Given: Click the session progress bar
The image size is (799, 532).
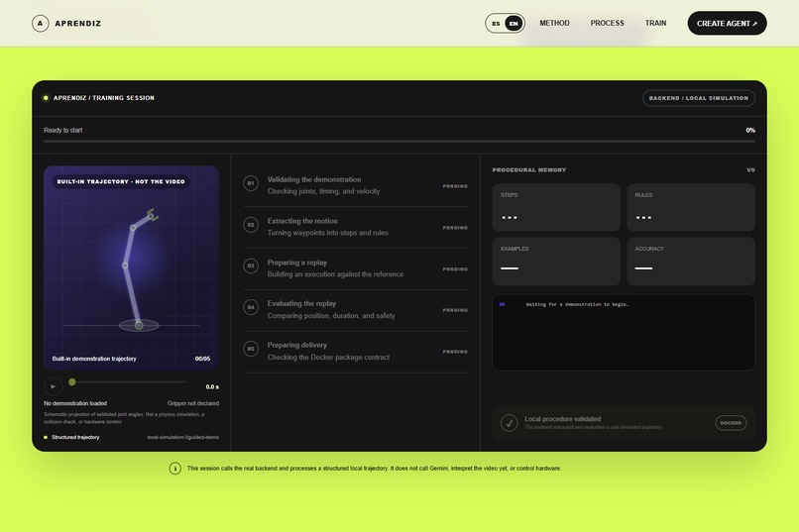Looking at the screenshot, I should click(x=399, y=141).
